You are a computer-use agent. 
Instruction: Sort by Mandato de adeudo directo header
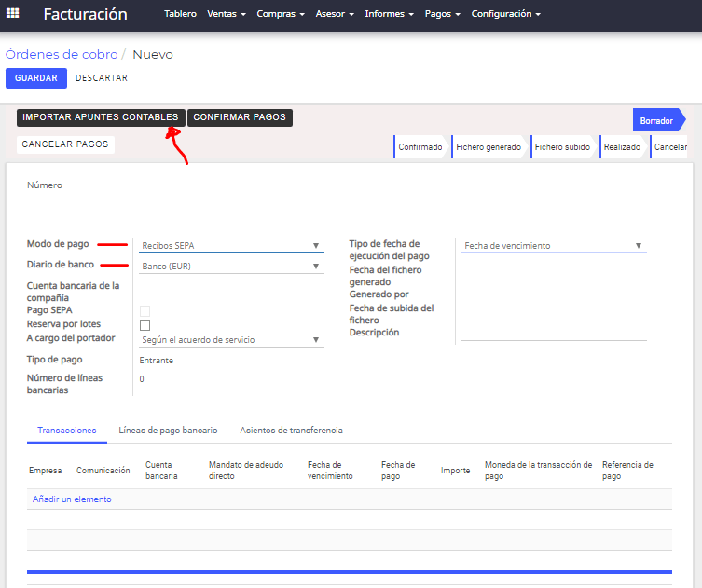click(x=246, y=471)
